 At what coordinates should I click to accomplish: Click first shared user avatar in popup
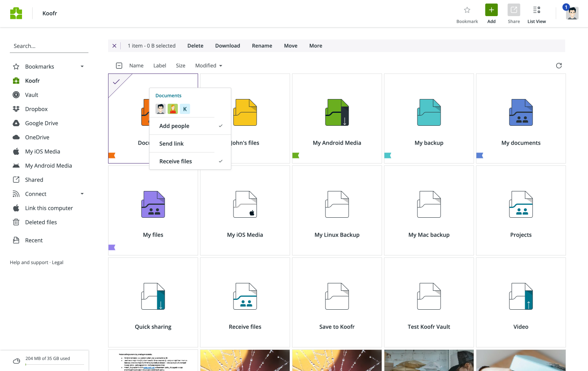160,109
